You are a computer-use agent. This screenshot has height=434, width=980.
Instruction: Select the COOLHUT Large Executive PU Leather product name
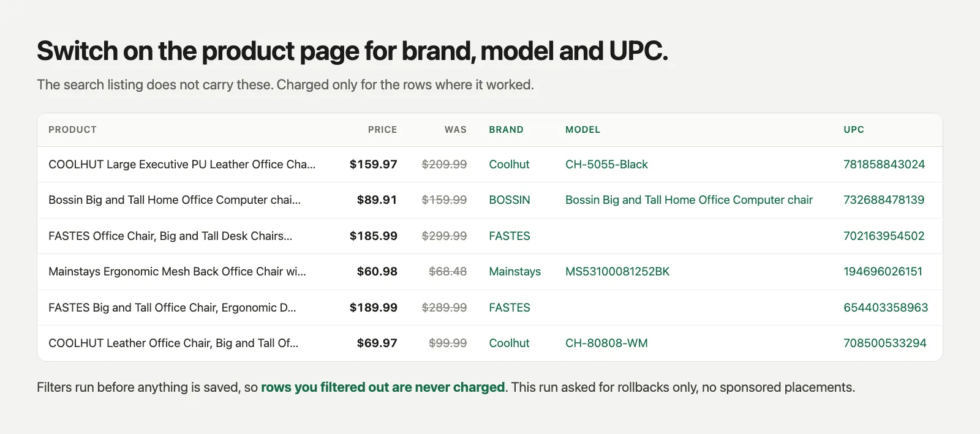182,164
